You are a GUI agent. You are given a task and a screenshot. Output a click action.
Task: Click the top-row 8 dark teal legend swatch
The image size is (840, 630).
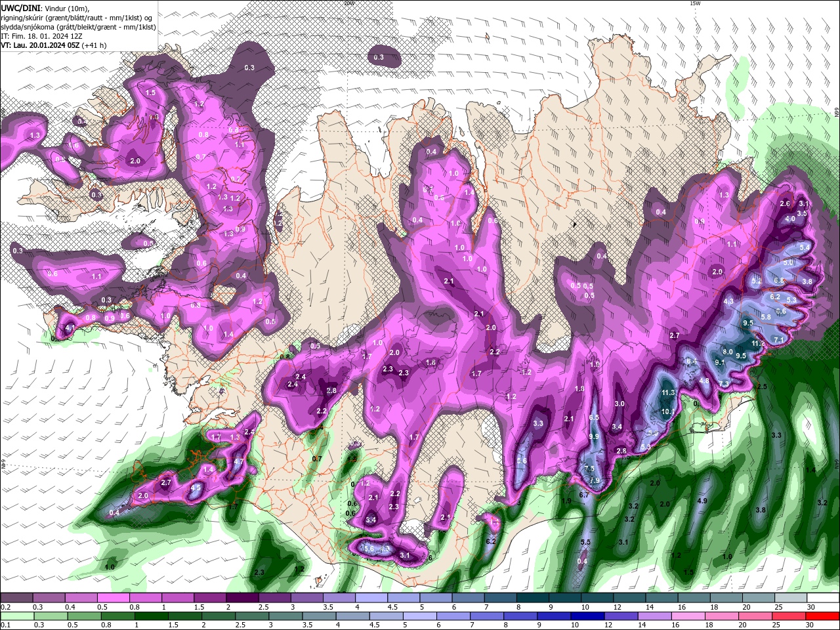[x=533, y=597]
